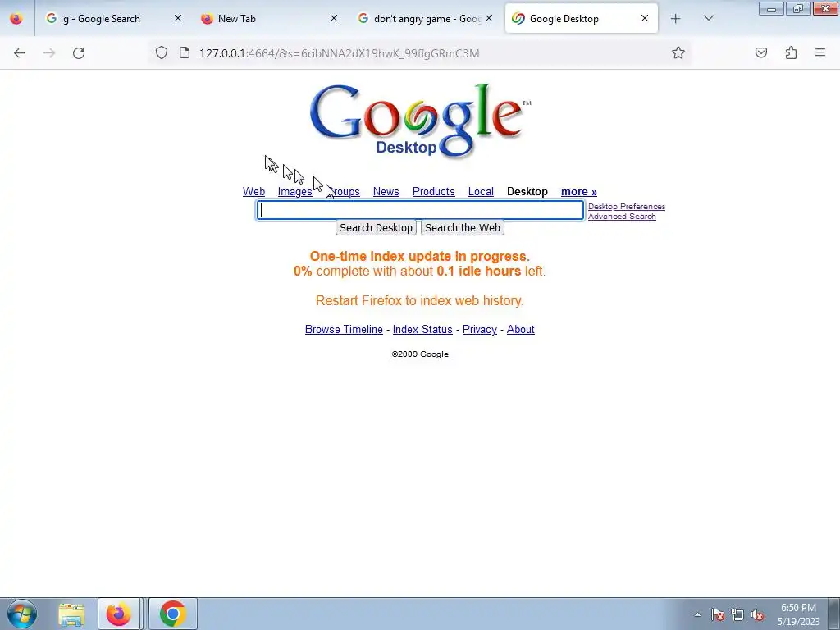
Task: Close the 'don't angry game' tab
Action: (x=489, y=18)
